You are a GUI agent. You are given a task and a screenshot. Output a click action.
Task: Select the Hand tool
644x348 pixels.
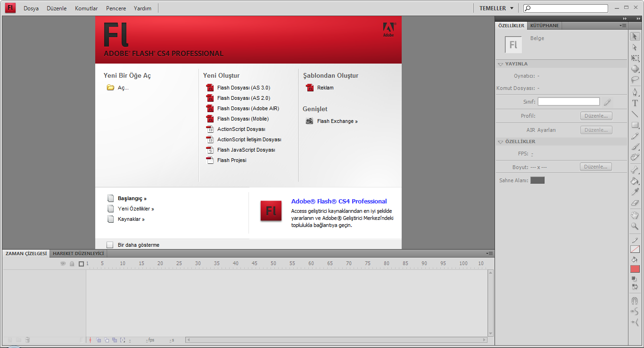(635, 215)
